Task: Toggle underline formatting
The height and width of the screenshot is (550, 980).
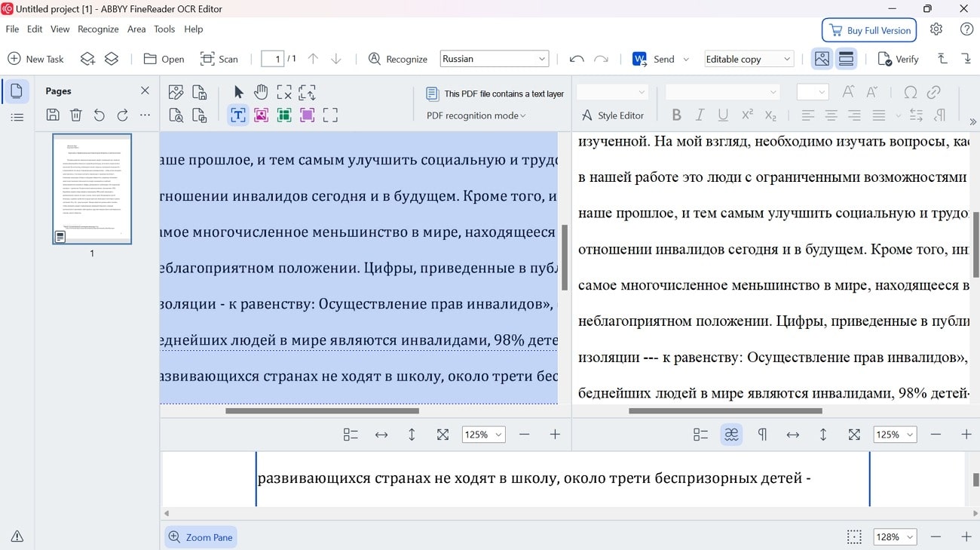Action: click(723, 115)
